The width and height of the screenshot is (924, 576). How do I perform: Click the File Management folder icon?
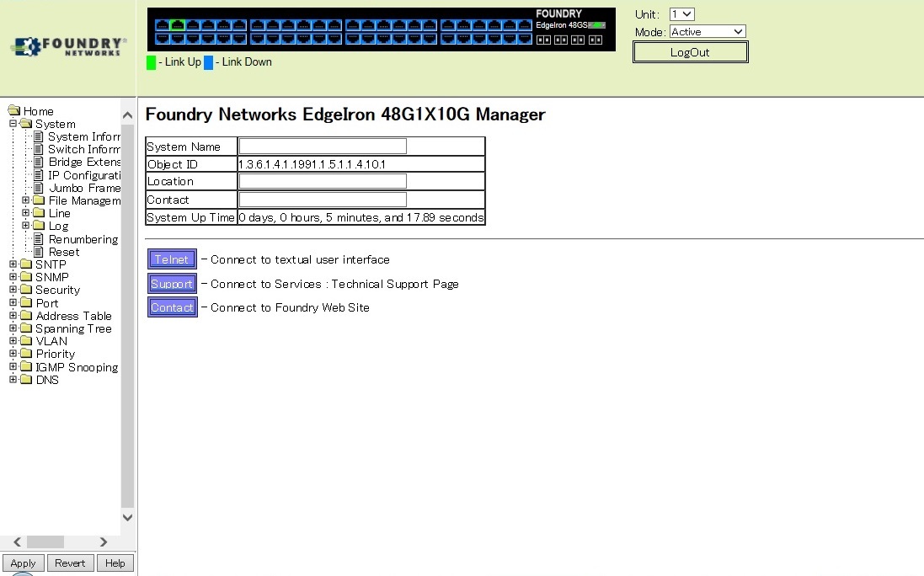click(x=39, y=200)
